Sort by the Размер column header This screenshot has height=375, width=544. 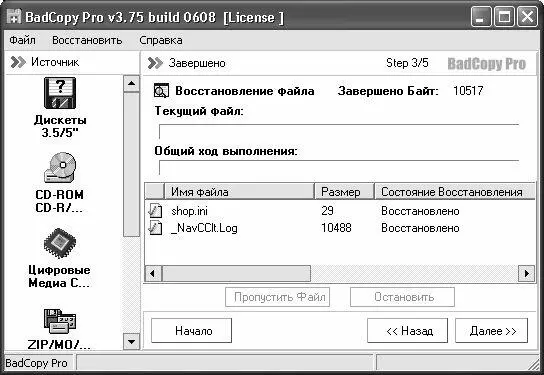coord(344,191)
